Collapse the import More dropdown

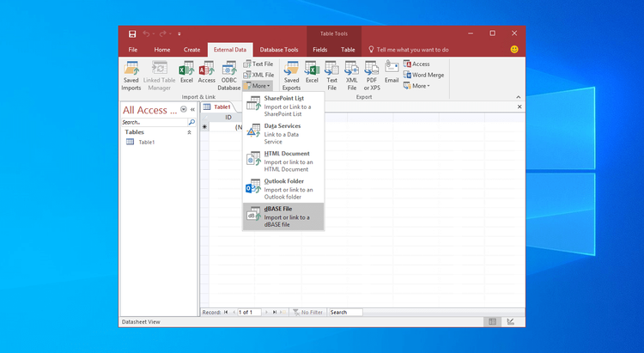click(x=257, y=86)
